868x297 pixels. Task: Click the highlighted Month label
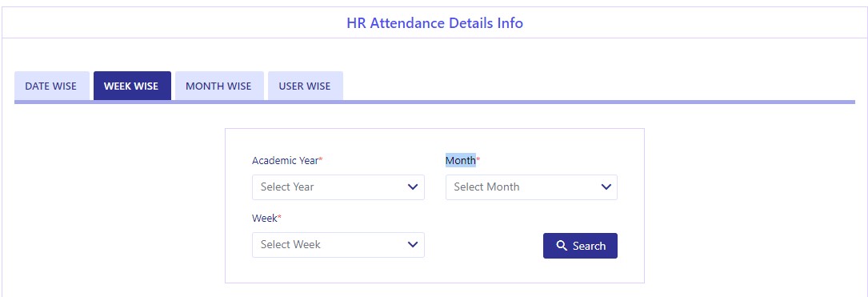(461, 160)
